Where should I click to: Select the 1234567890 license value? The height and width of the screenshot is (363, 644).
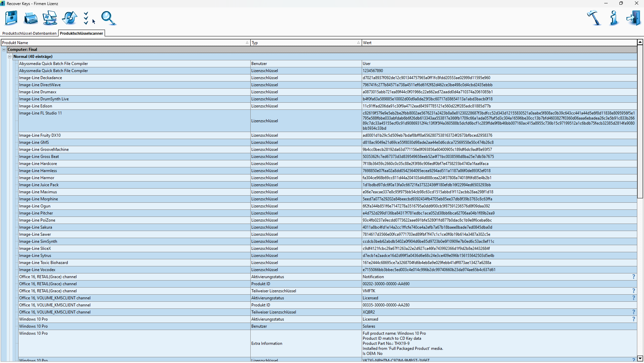click(x=373, y=71)
